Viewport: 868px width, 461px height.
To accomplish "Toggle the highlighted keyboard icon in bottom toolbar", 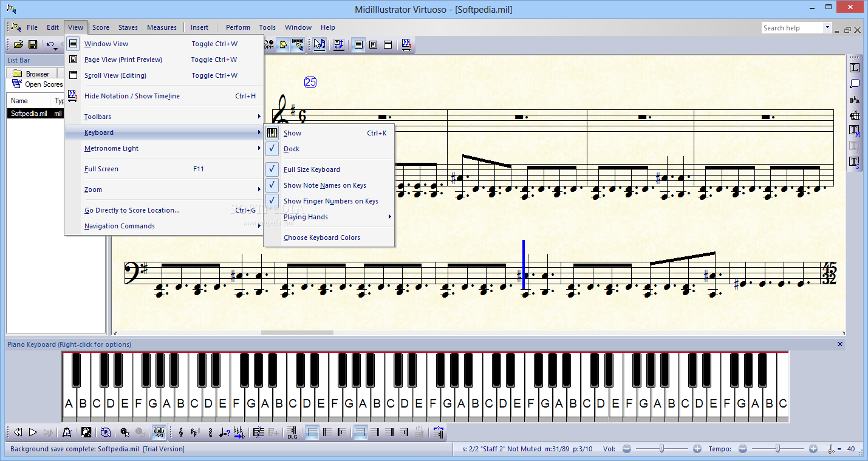I will pyautogui.click(x=159, y=432).
